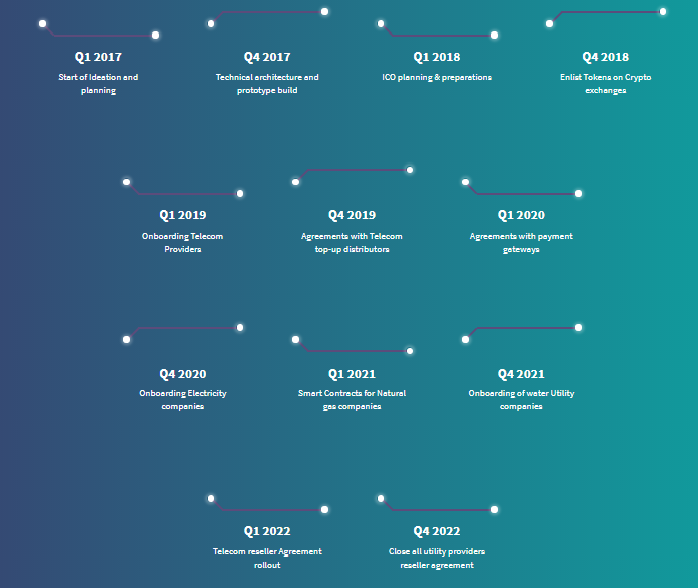Image resolution: width=698 pixels, height=588 pixels.
Task: Click the Q1 2017 milestone heading
Action: 98,57
